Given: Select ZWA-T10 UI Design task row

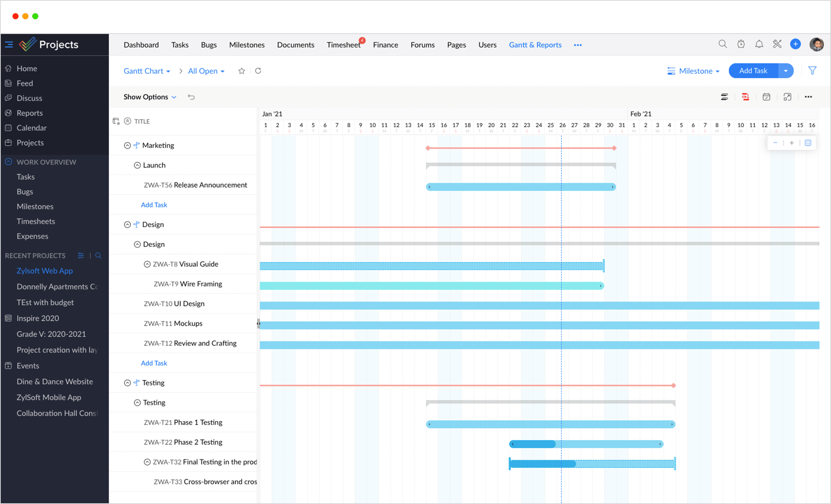Looking at the screenshot, I should 184,304.
